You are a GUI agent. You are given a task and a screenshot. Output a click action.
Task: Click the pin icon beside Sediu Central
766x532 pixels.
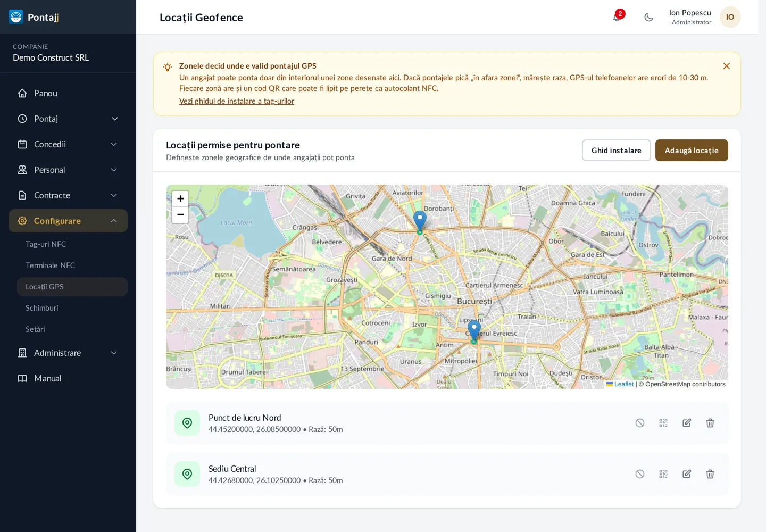click(x=187, y=474)
